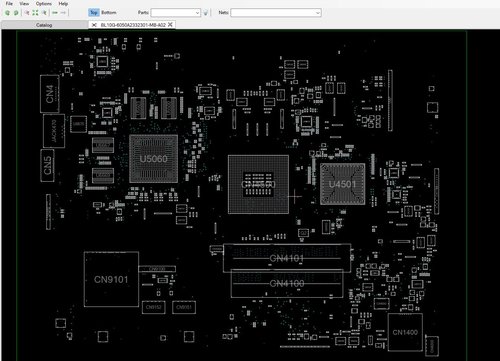
Task: Click the zoom-to-fit icon with four green arrows
Action: (x=35, y=13)
